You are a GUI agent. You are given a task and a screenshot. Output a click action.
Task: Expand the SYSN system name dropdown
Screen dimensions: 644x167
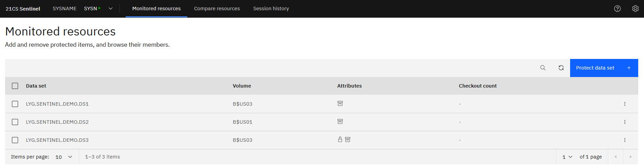pos(110,9)
